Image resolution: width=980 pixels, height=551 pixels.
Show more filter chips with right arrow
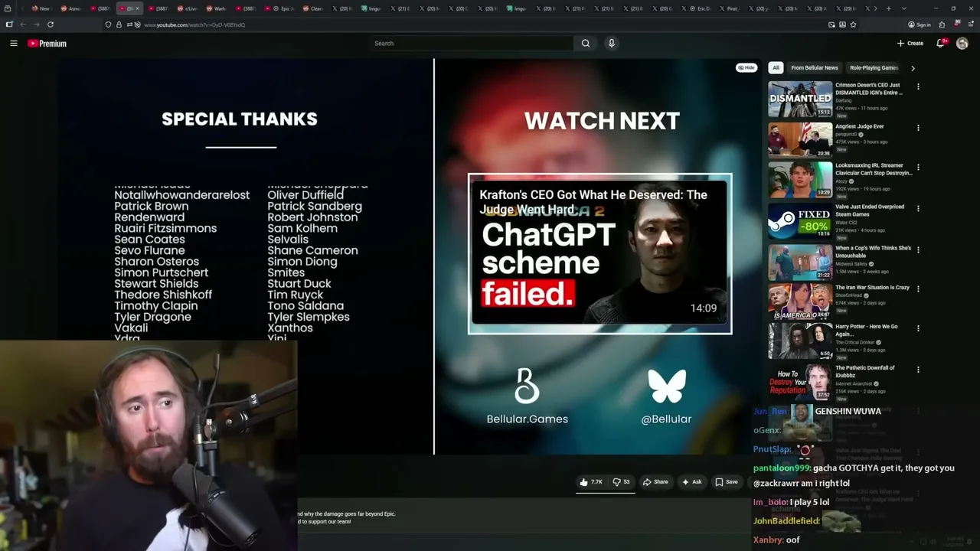pyautogui.click(x=913, y=68)
